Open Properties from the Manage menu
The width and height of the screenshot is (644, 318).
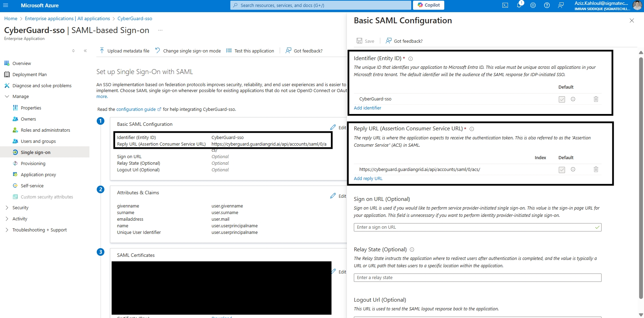pyautogui.click(x=31, y=108)
